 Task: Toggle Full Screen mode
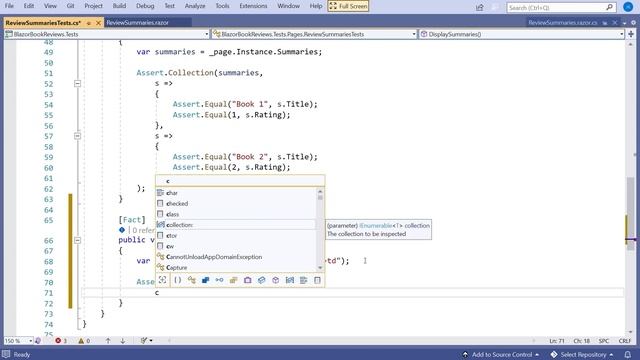[x=348, y=6]
